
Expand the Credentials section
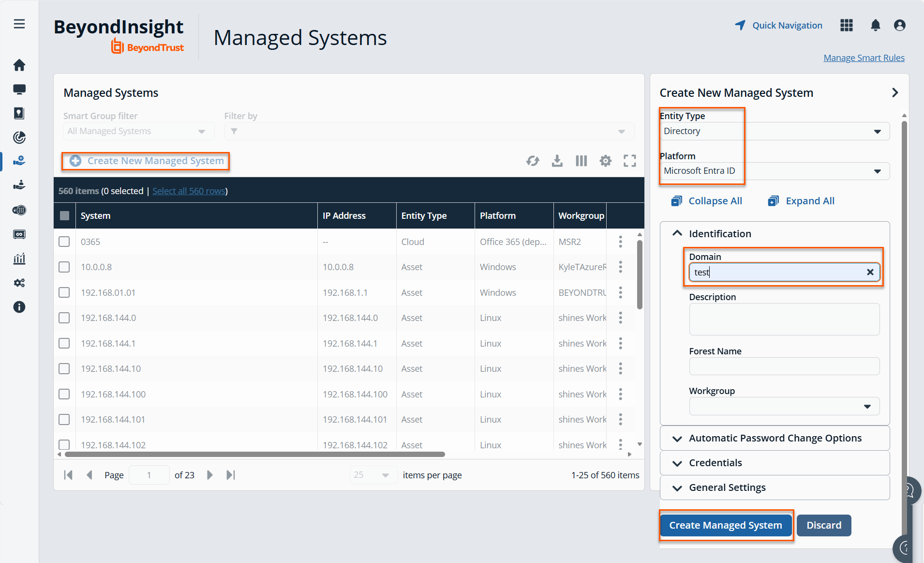point(775,463)
